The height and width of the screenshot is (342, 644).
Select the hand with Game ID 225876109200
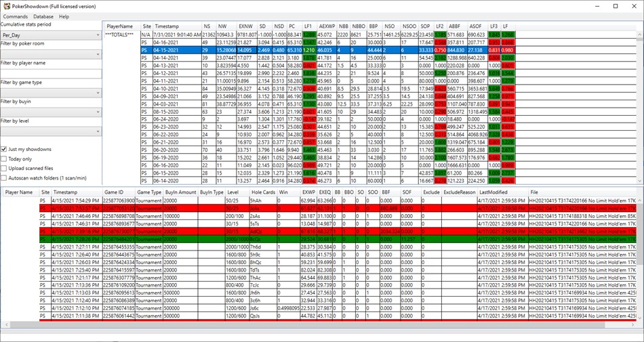click(339, 284)
